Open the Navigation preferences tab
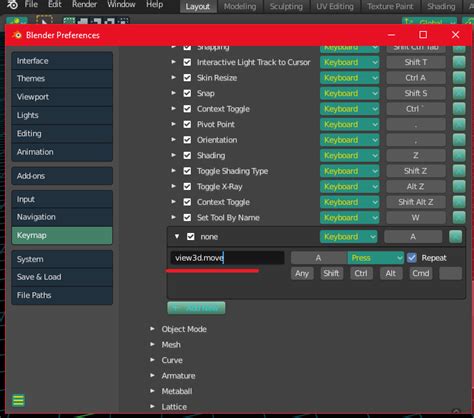Viewport: 474px width, 418px height. coord(62,217)
